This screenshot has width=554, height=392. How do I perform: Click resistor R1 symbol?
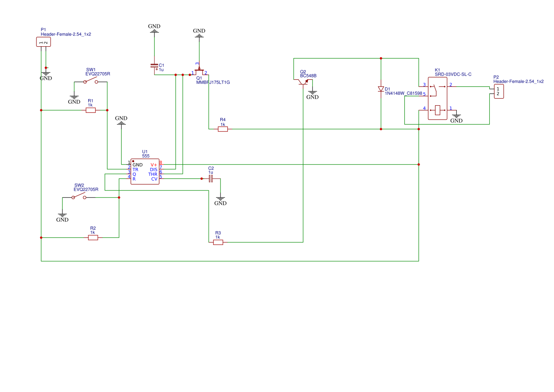click(x=91, y=110)
